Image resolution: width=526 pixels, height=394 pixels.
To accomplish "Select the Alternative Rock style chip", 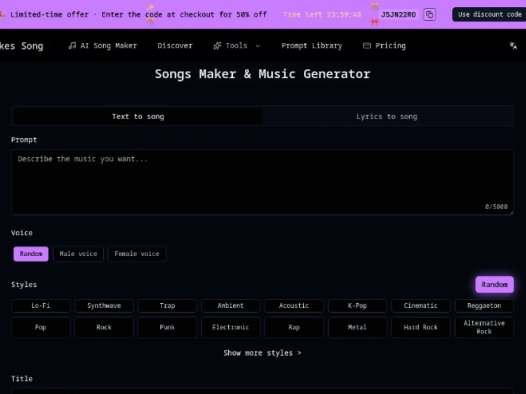I will pos(484,327).
